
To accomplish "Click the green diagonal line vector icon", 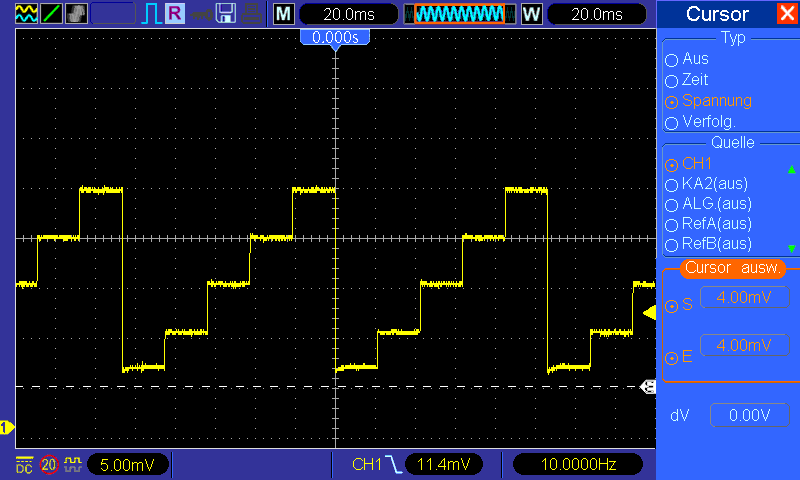I will click(51, 13).
